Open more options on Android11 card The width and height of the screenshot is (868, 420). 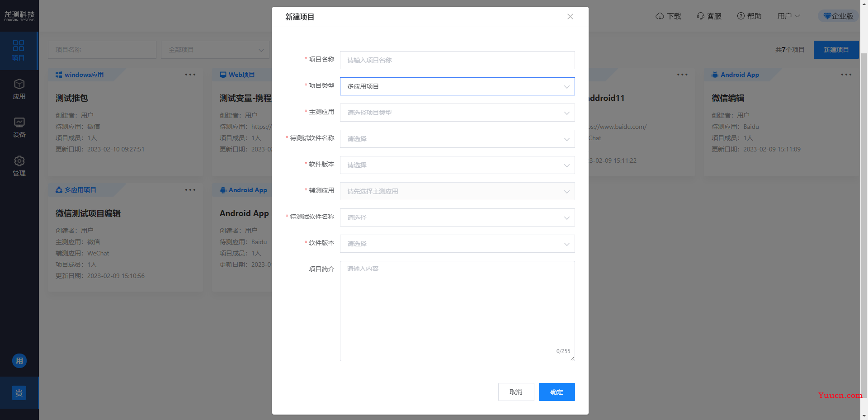click(x=682, y=75)
